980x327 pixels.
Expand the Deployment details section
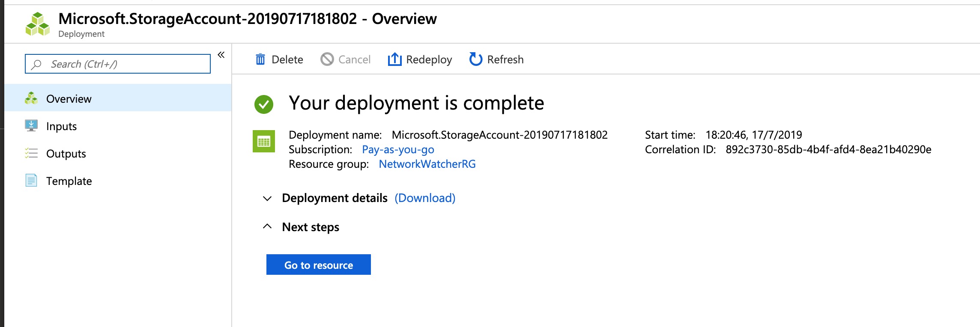point(267,198)
